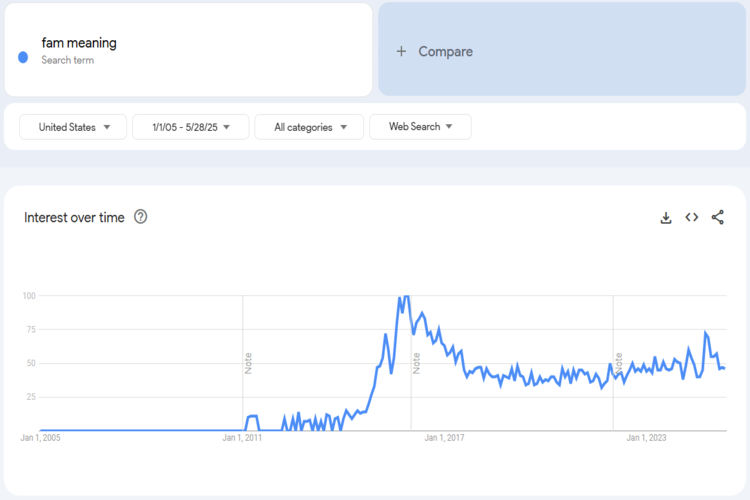Click the plus icon beside Compare
This screenshot has width=750, height=500.
[x=401, y=51]
